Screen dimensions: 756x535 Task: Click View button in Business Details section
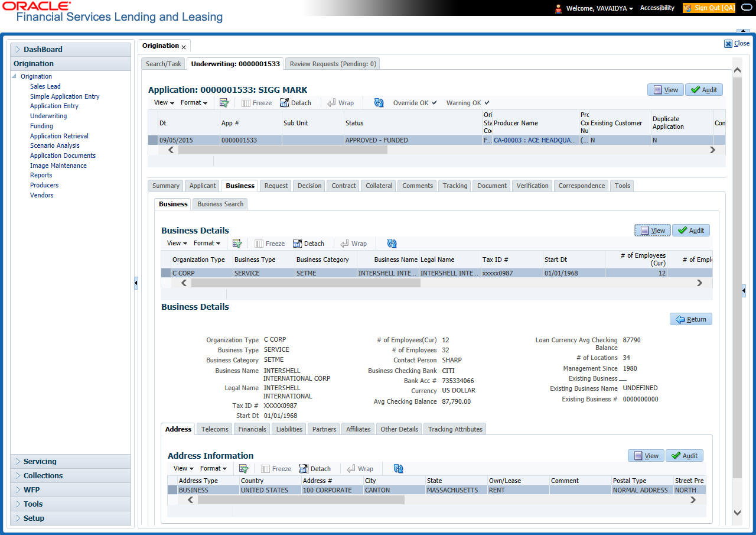pyautogui.click(x=653, y=231)
